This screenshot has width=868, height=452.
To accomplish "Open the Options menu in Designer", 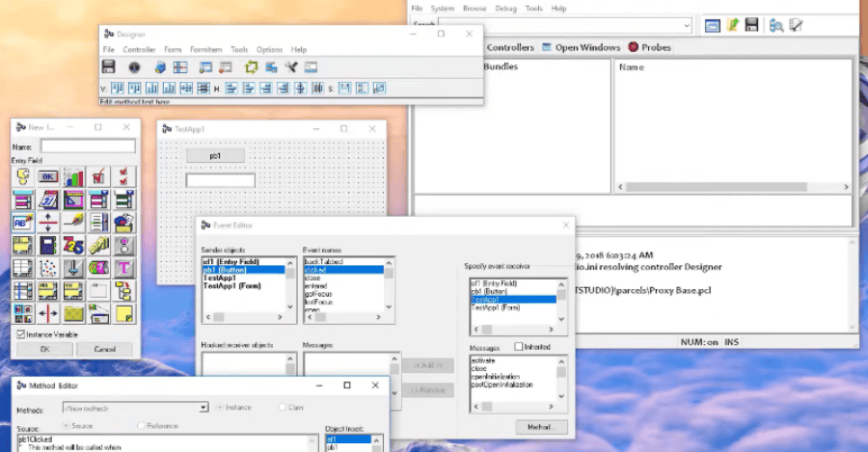I will [x=270, y=50].
